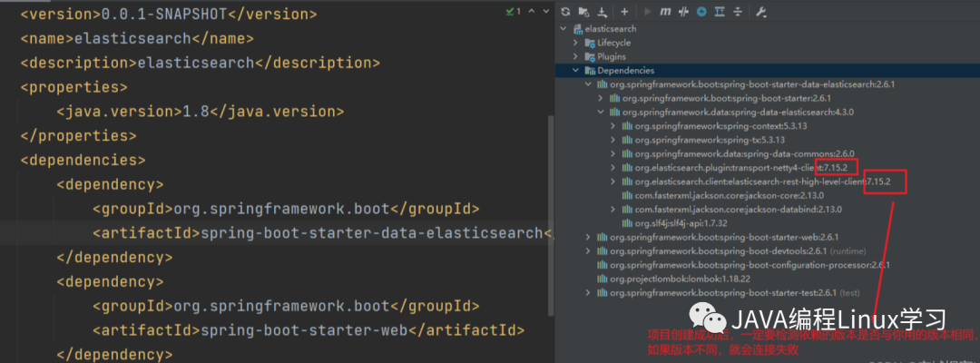The width and height of the screenshot is (980, 363).
Task: Click closing properties tag in editor
Action: 79,135
